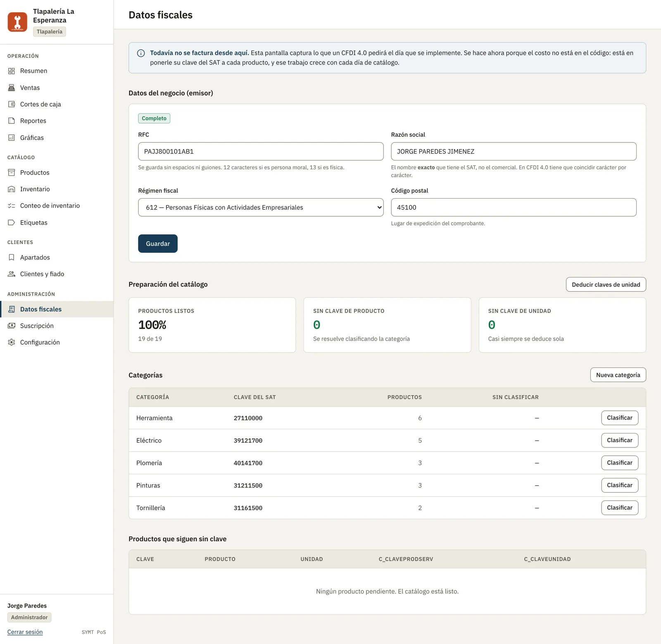The width and height of the screenshot is (661, 644).
Task: Clasificar the Eléctrico category
Action: coord(620,440)
